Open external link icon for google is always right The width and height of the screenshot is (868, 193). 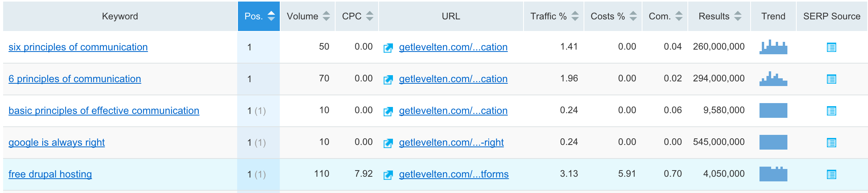pyautogui.click(x=388, y=143)
